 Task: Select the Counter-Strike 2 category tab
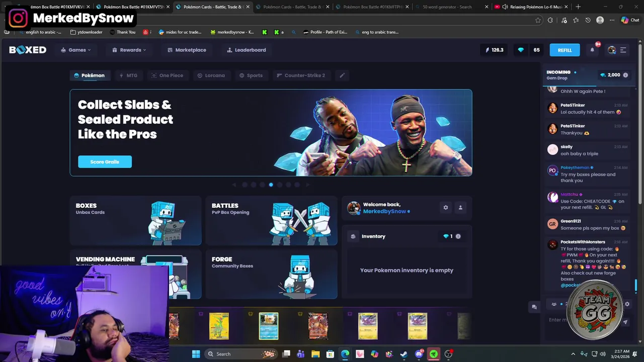pos(301,75)
